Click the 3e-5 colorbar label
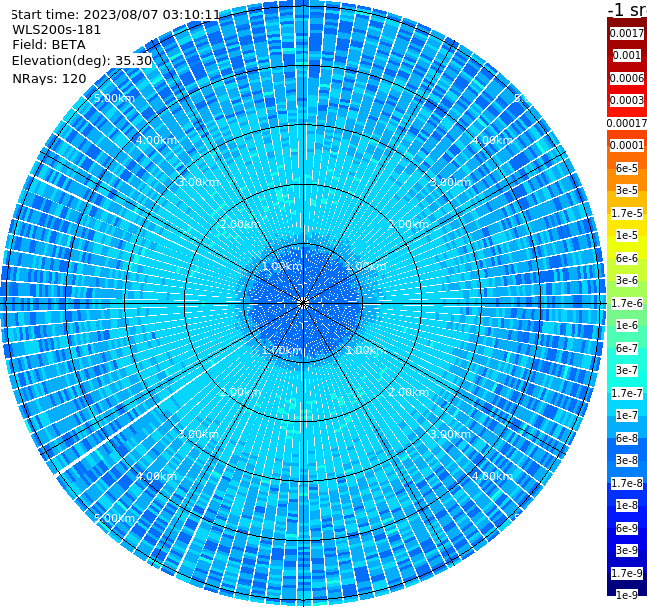Screen dimensions: 647x607 pyautogui.click(x=627, y=190)
